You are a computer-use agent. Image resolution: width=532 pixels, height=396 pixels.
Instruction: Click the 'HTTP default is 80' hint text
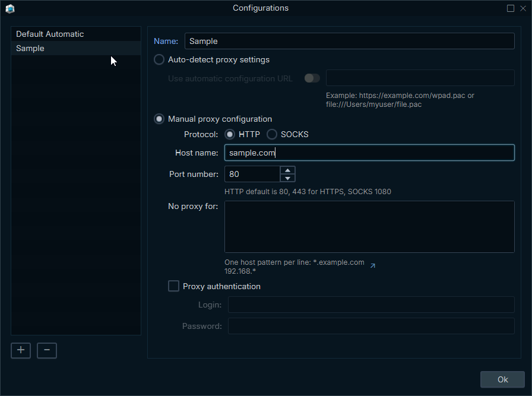tap(308, 192)
